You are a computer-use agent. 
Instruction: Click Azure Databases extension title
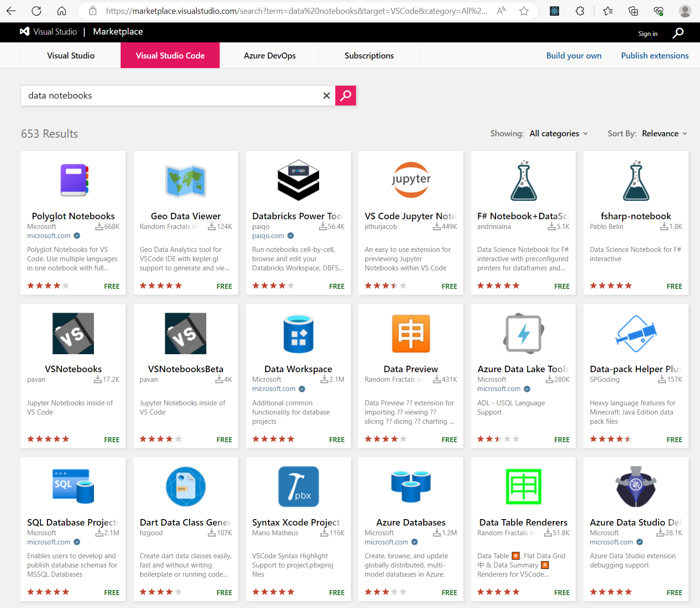tap(411, 522)
